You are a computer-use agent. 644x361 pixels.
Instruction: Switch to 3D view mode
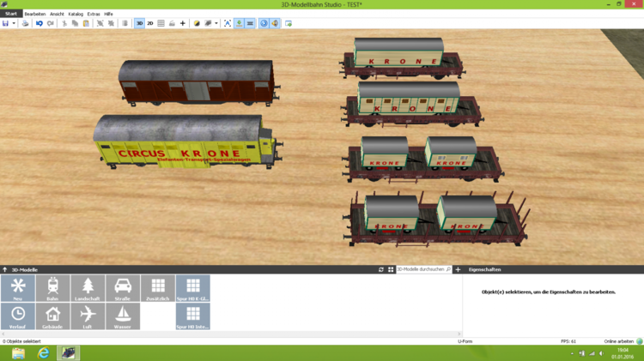139,23
